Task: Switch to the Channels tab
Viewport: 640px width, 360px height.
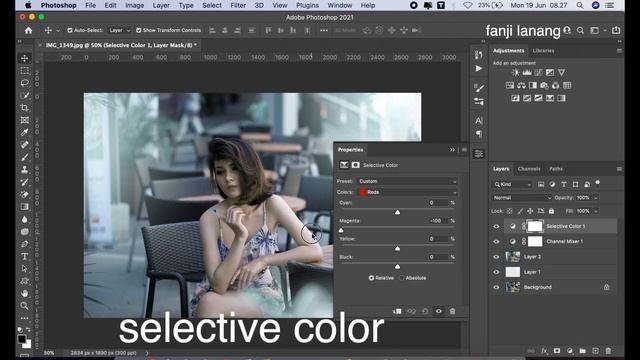Action: 529,169
